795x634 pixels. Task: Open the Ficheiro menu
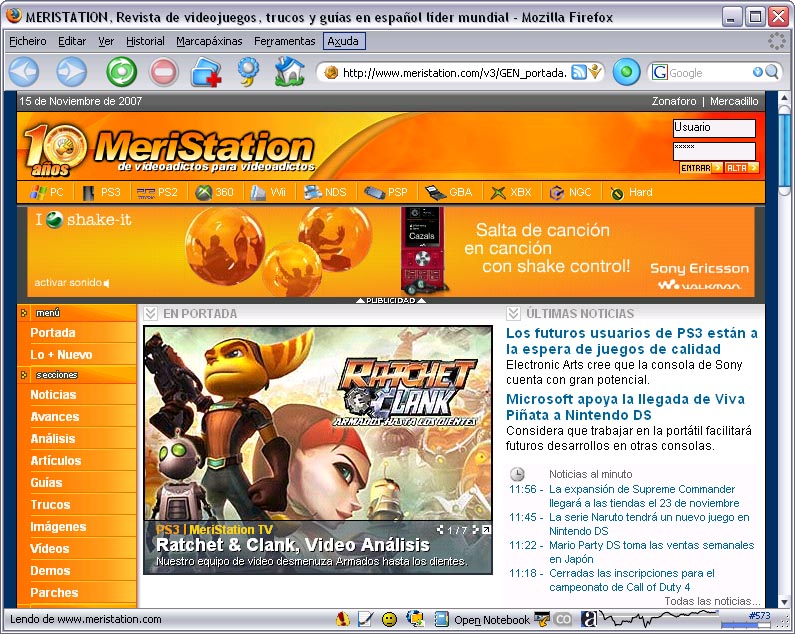[x=28, y=41]
